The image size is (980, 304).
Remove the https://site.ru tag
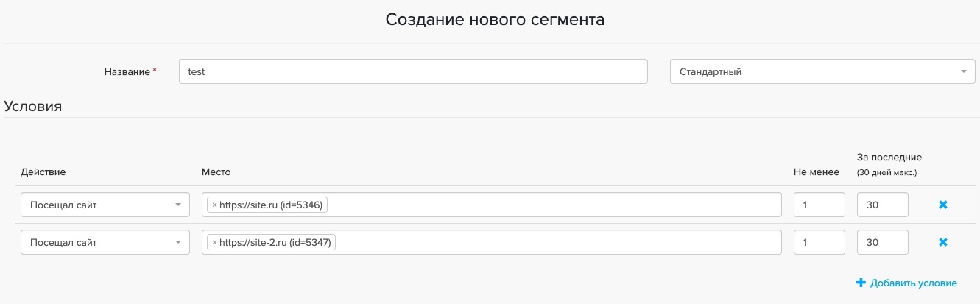coord(214,205)
